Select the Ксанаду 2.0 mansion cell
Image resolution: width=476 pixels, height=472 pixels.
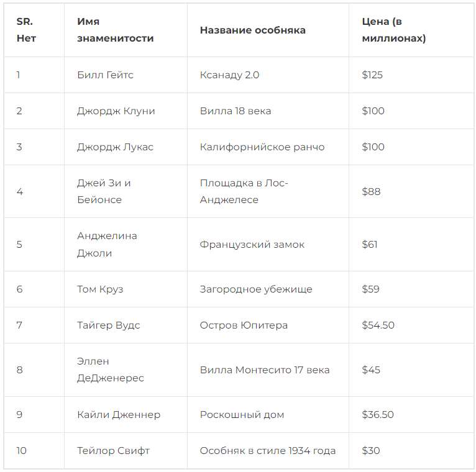[229, 75]
